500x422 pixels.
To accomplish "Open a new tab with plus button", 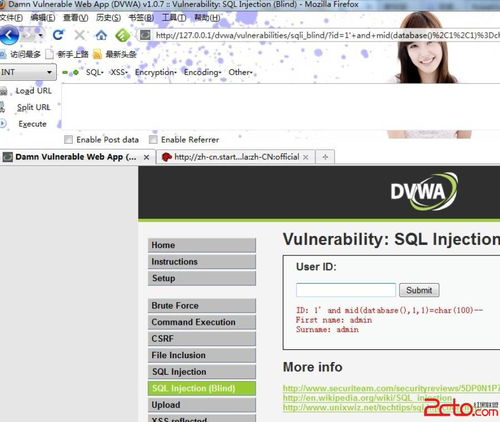I will 325,157.
